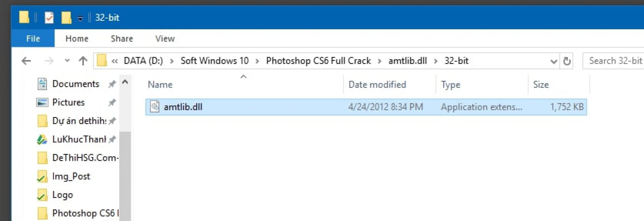
Task: Click the Up one level arrow
Action: coord(83,61)
